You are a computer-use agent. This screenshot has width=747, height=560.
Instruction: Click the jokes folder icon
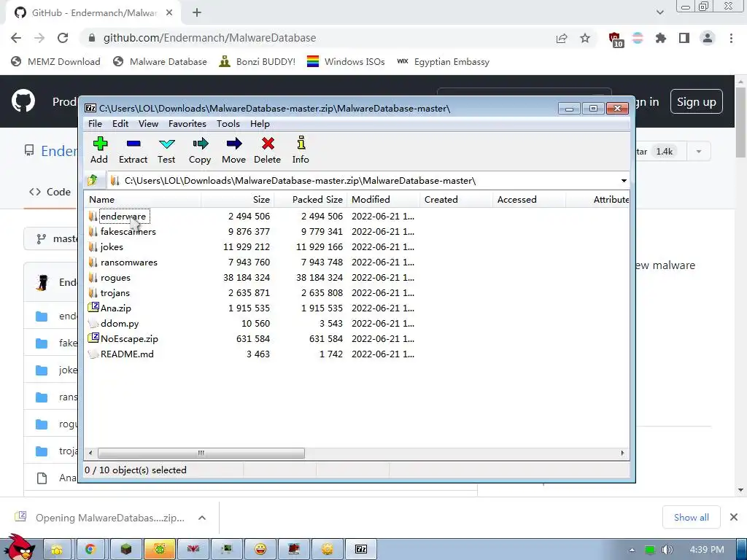(x=93, y=246)
